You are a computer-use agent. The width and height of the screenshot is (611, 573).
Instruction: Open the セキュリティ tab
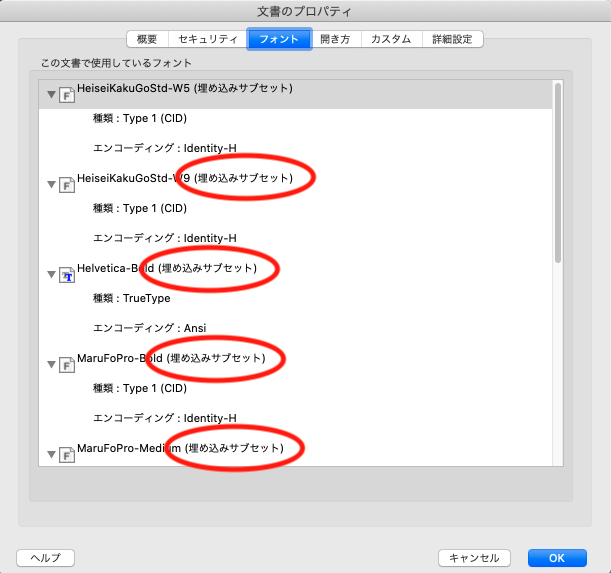pyautogui.click(x=208, y=39)
